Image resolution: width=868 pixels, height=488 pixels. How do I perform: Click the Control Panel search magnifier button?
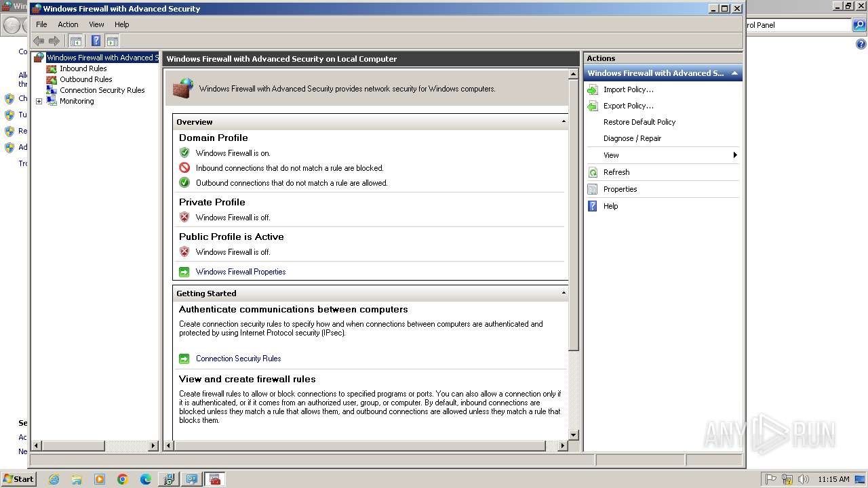coord(859,25)
